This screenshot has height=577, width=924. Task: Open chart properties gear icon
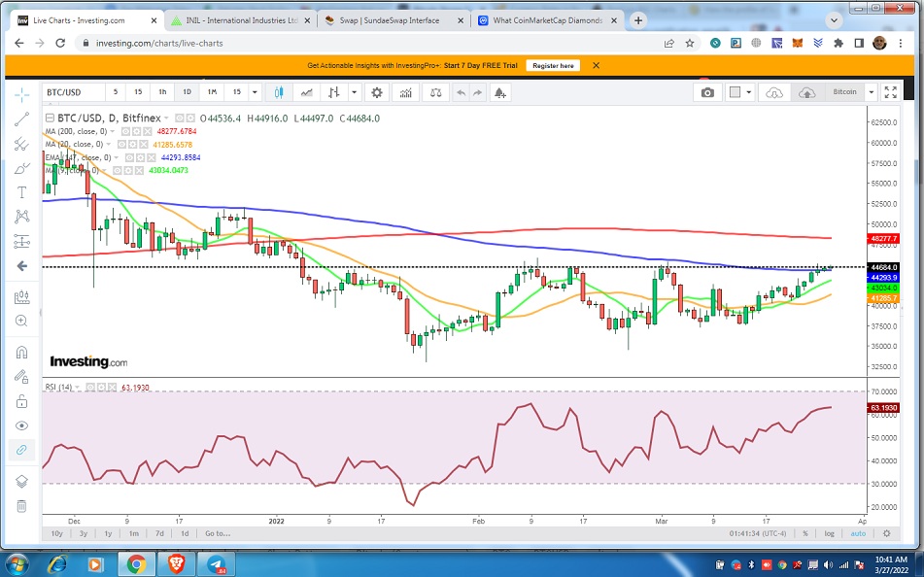click(377, 92)
